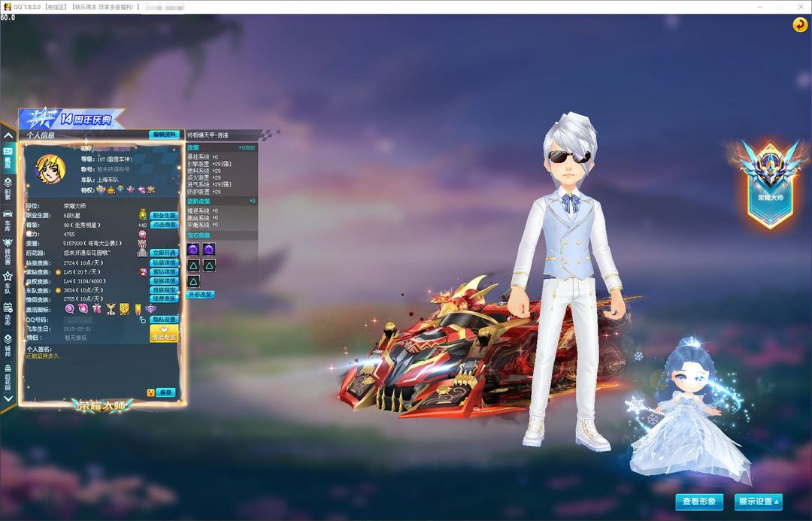This screenshot has height=521, width=812.
Task: Click the 立即开通 activate now button
Action: [163, 253]
